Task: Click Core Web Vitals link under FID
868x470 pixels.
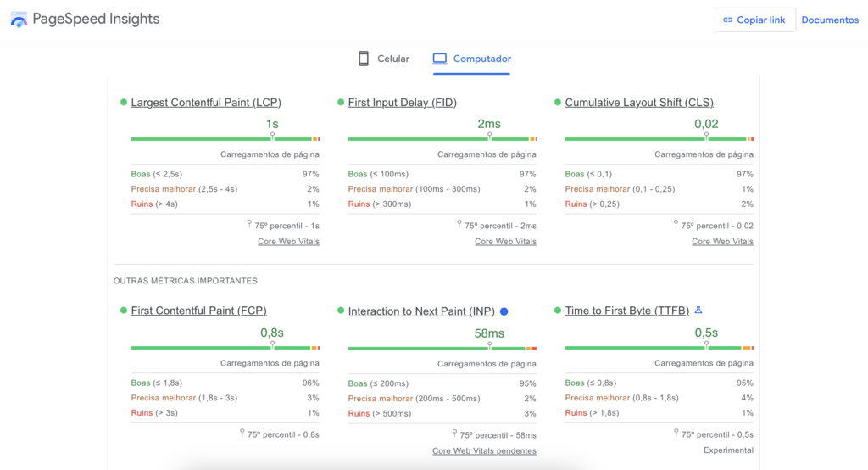Action: 505,242
